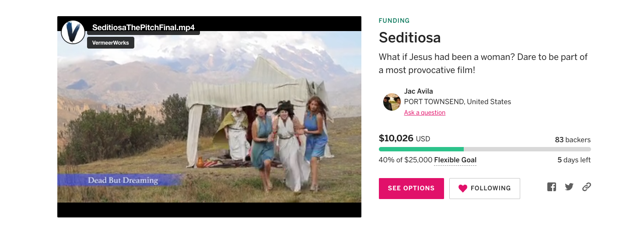Viewport: 644px width, 231px height.
Task: Select the Seditiosa campaign title
Action: click(x=410, y=38)
